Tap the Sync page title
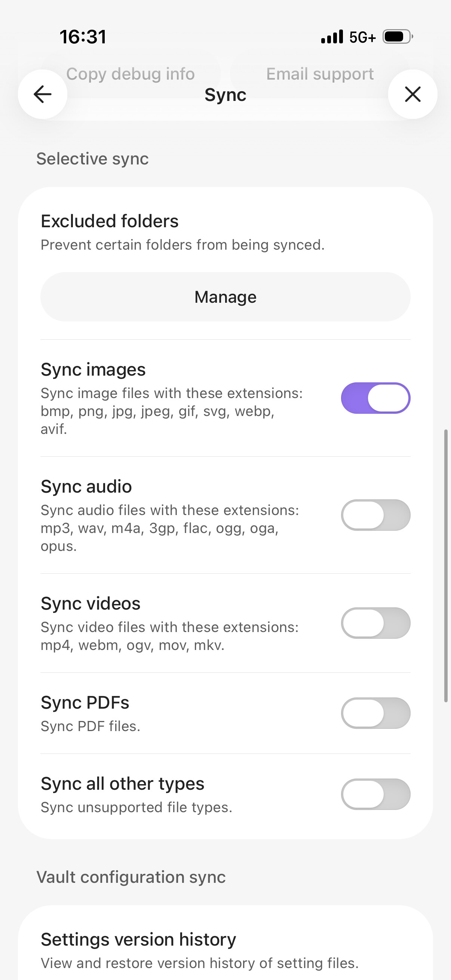 pyautogui.click(x=225, y=95)
